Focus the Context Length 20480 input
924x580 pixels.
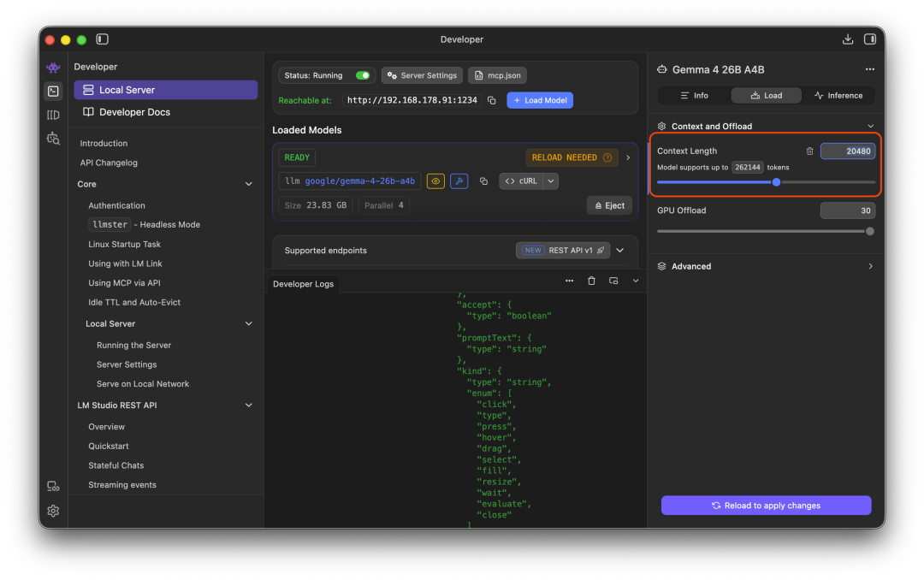[847, 151]
